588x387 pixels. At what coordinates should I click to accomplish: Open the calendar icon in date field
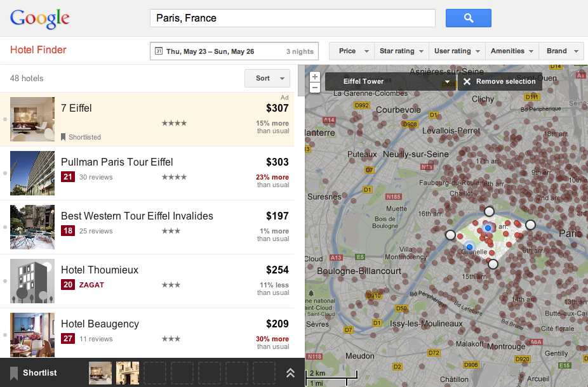pyautogui.click(x=159, y=51)
